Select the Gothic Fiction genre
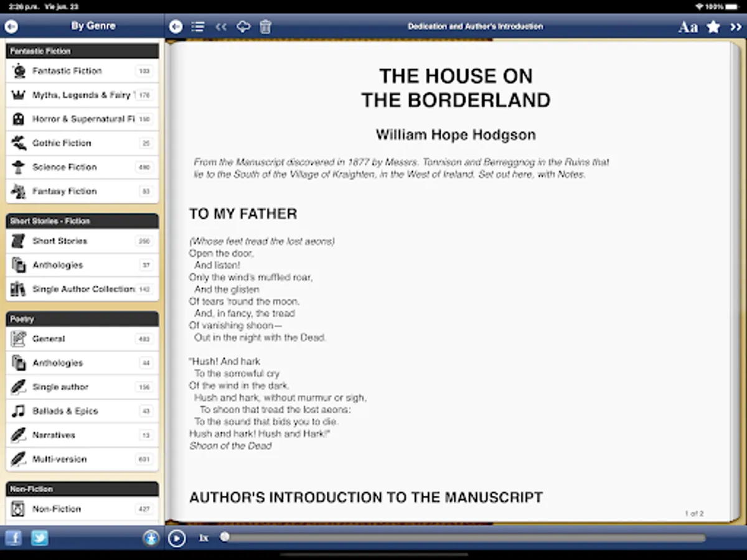Viewport: 747px width, 560px height. [82, 143]
